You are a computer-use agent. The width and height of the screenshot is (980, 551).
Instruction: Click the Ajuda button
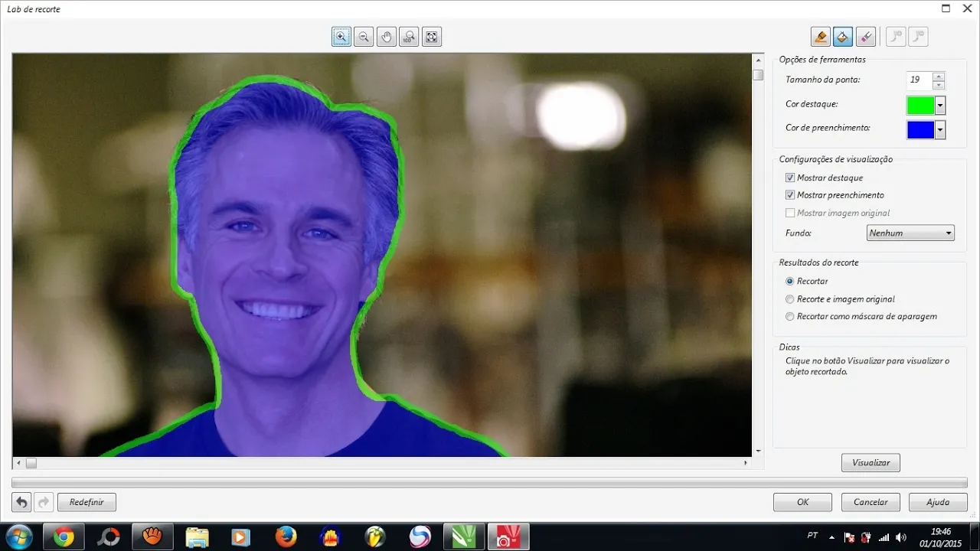click(938, 502)
